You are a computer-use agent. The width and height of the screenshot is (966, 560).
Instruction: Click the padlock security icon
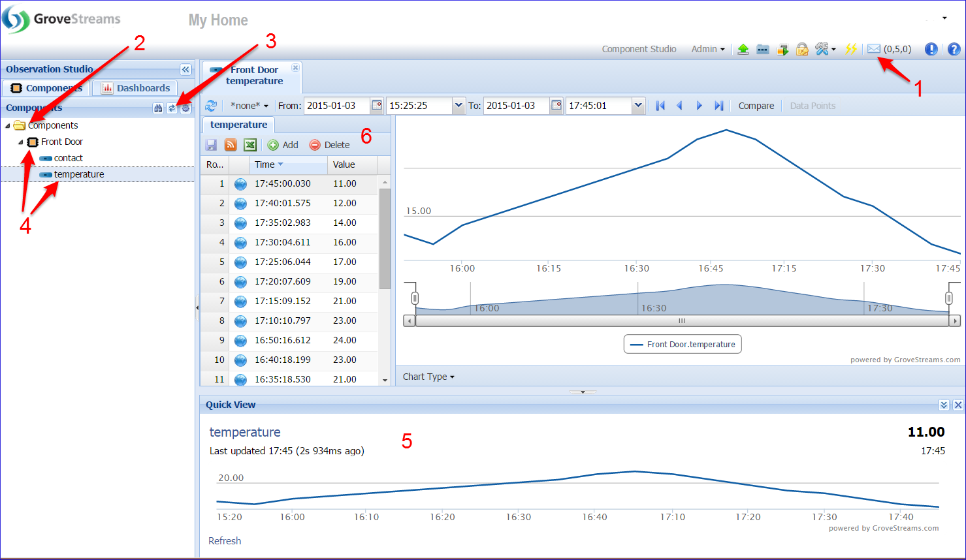802,49
